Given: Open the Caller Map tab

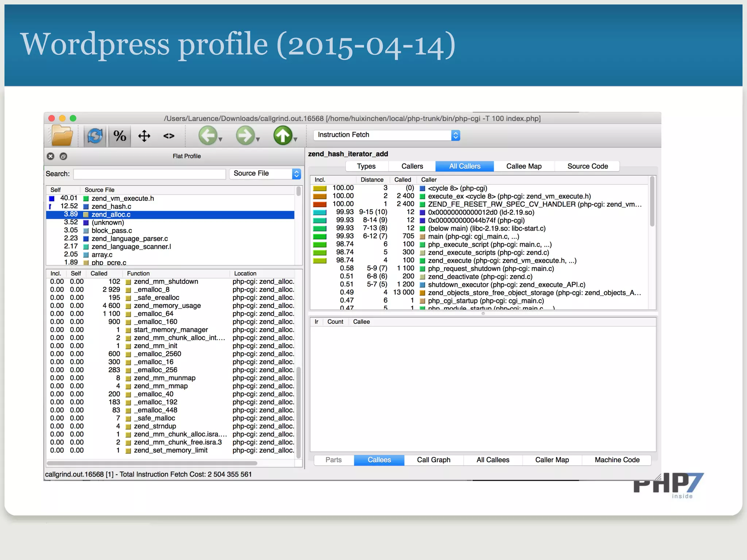Looking at the screenshot, I should pos(552,460).
